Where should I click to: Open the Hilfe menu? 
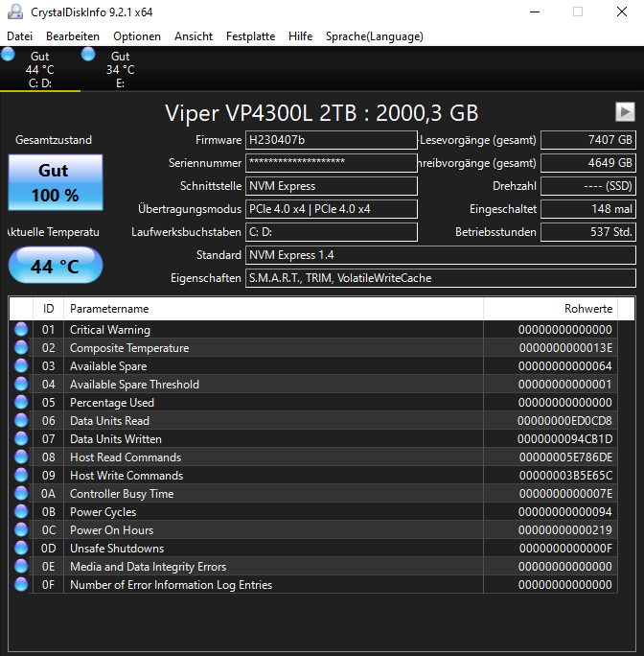(300, 36)
